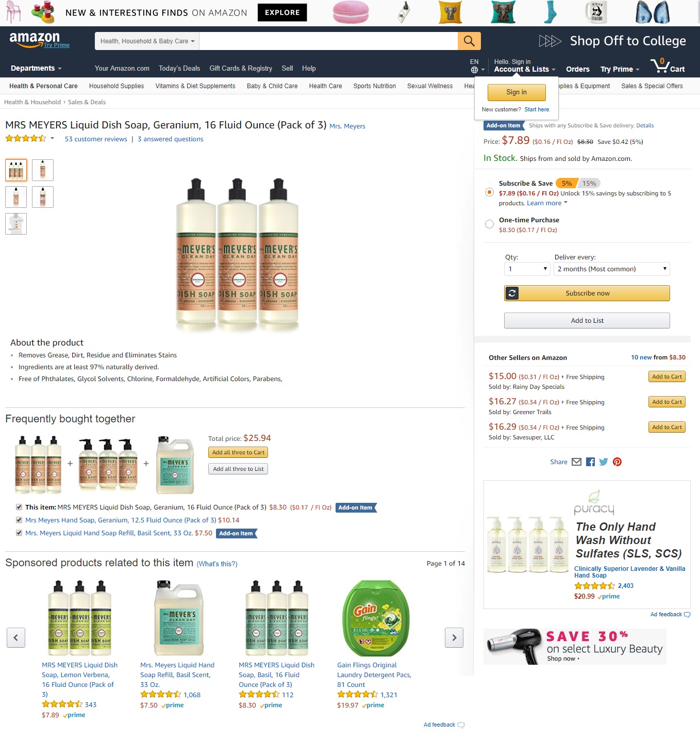The width and height of the screenshot is (700, 739).
Task: Open the 53 customer reviews link
Action: pyautogui.click(x=96, y=139)
